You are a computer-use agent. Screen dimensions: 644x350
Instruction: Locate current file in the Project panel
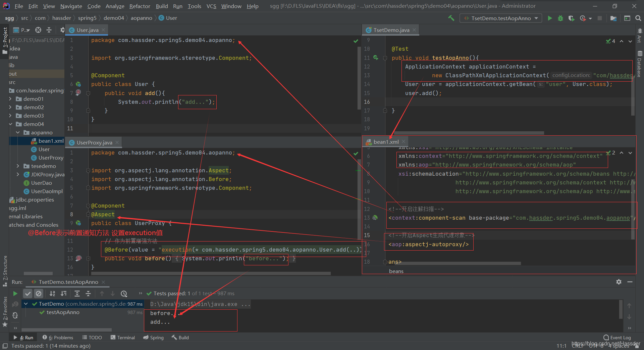point(38,30)
